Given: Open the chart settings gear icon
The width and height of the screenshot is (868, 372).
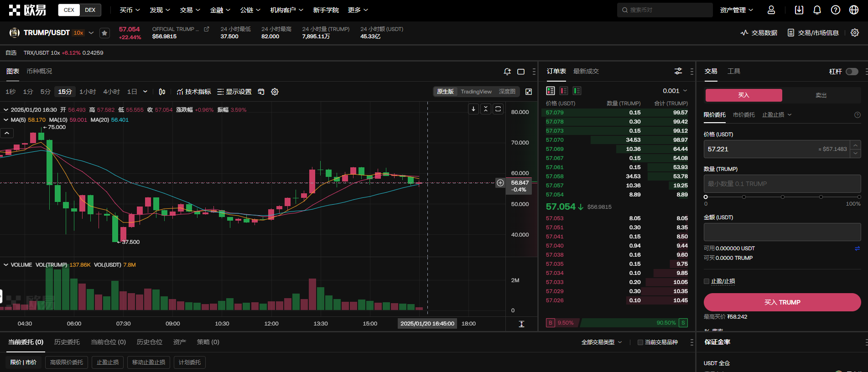Looking at the screenshot, I should coord(275,92).
